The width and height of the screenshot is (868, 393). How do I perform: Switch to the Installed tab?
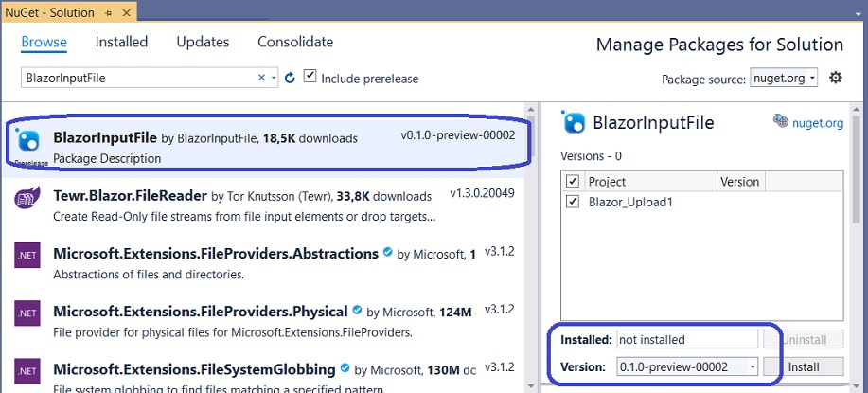[x=121, y=42]
